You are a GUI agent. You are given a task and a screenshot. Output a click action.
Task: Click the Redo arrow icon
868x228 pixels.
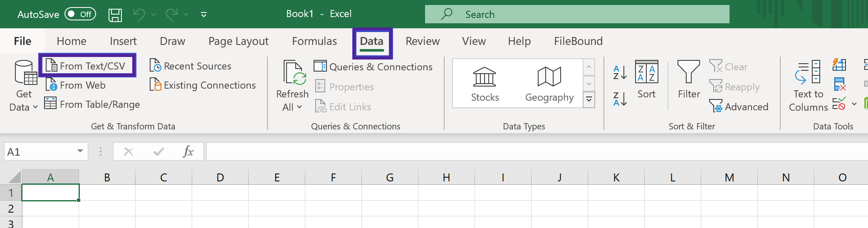tap(171, 15)
